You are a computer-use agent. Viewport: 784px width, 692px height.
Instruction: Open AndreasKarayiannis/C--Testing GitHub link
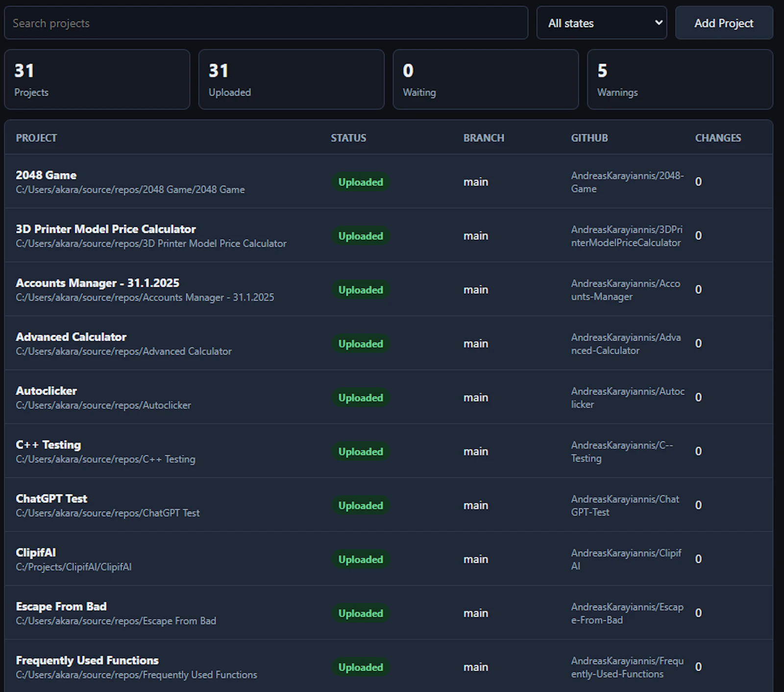622,451
